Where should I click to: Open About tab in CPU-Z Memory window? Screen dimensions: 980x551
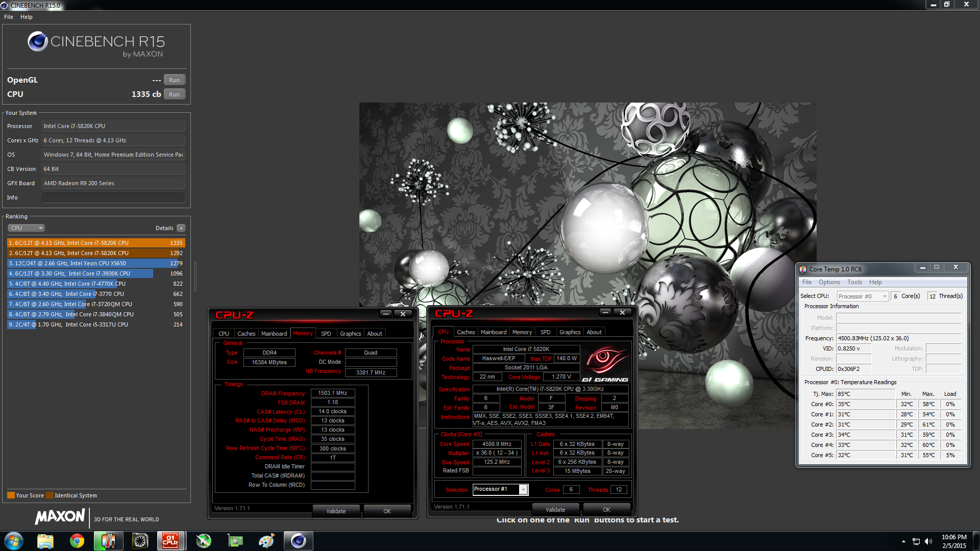click(x=375, y=334)
